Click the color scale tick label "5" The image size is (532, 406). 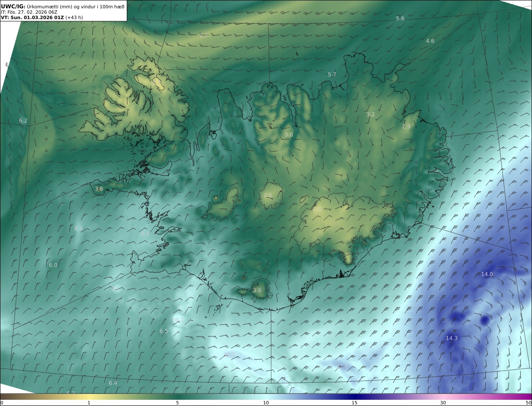point(177,403)
